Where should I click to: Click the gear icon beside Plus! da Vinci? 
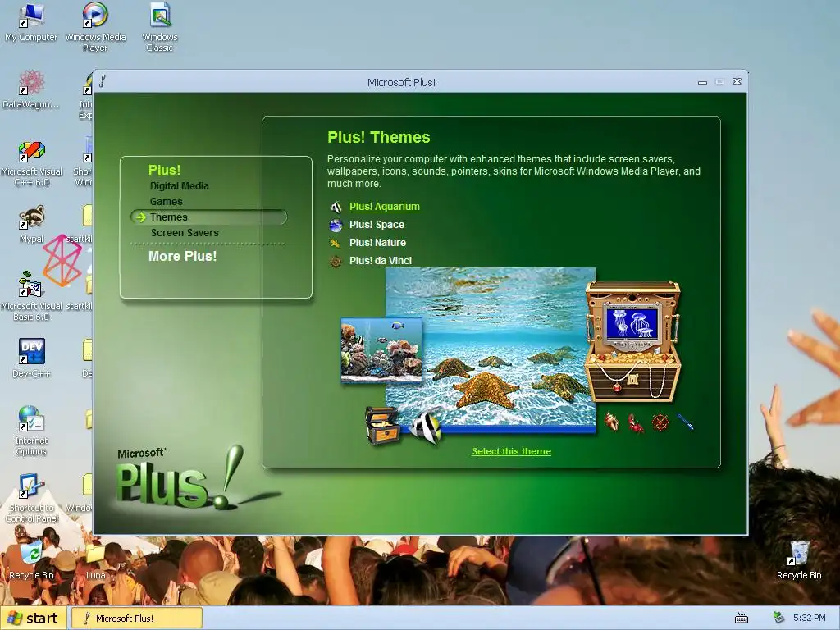click(336, 262)
